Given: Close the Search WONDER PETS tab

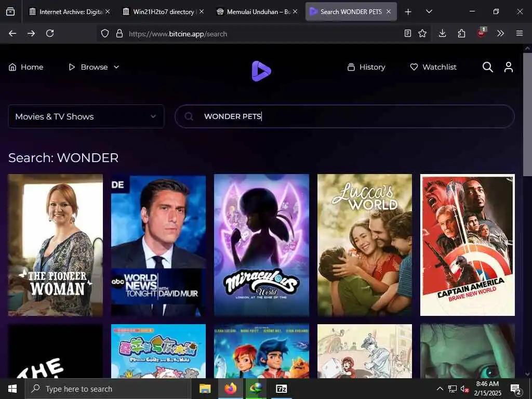Looking at the screenshot, I should pyautogui.click(x=389, y=11).
